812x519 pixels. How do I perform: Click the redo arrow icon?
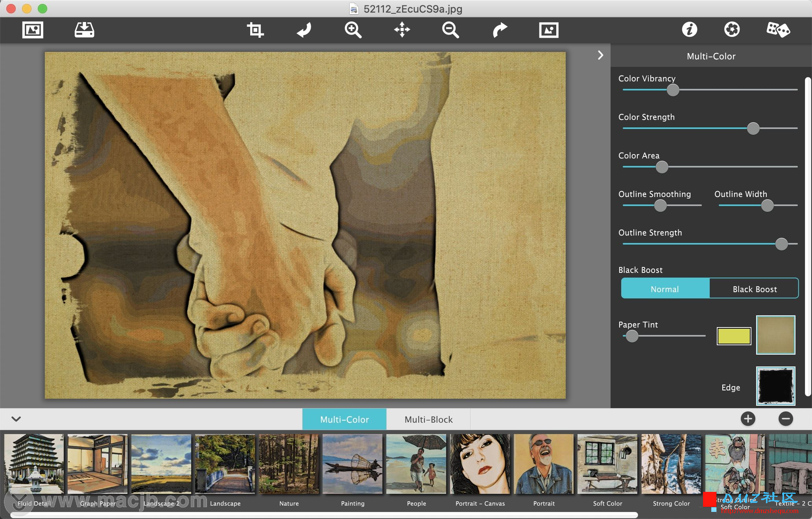500,30
